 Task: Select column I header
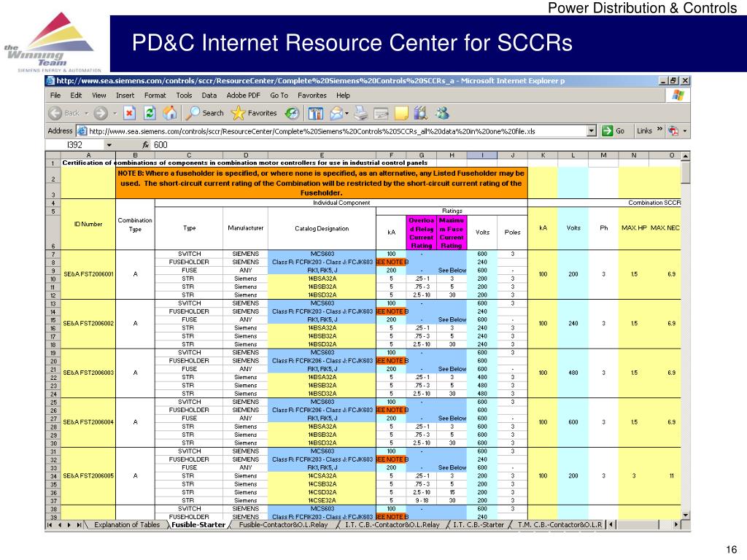point(482,155)
